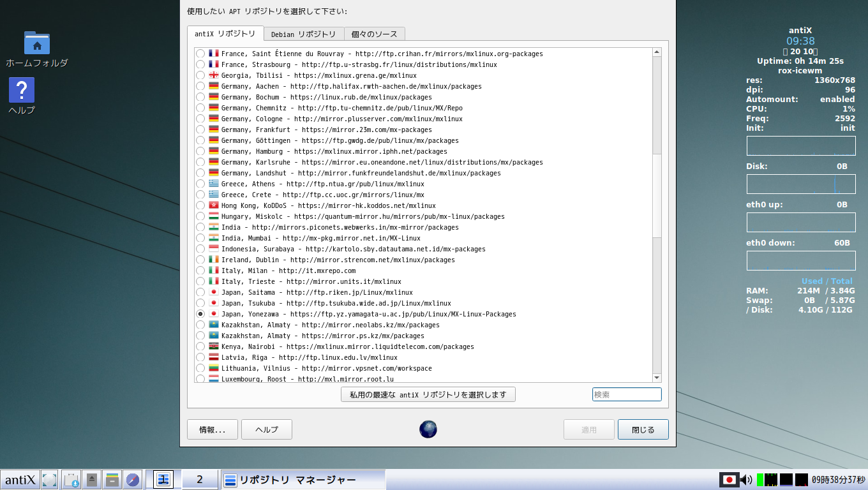Screen dimensions: 868x490
Task: Click the Irish flag in Dublin row
Action: [x=214, y=260]
